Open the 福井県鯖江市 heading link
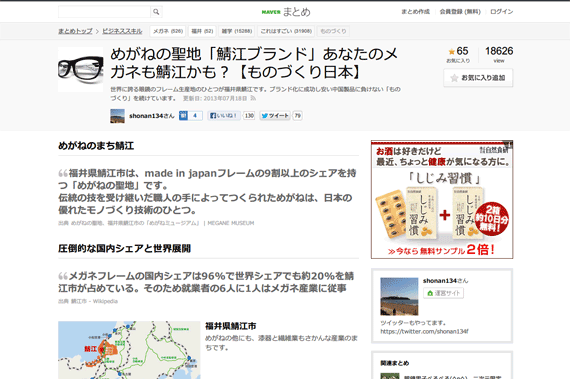The image size is (570, 379). [x=230, y=326]
